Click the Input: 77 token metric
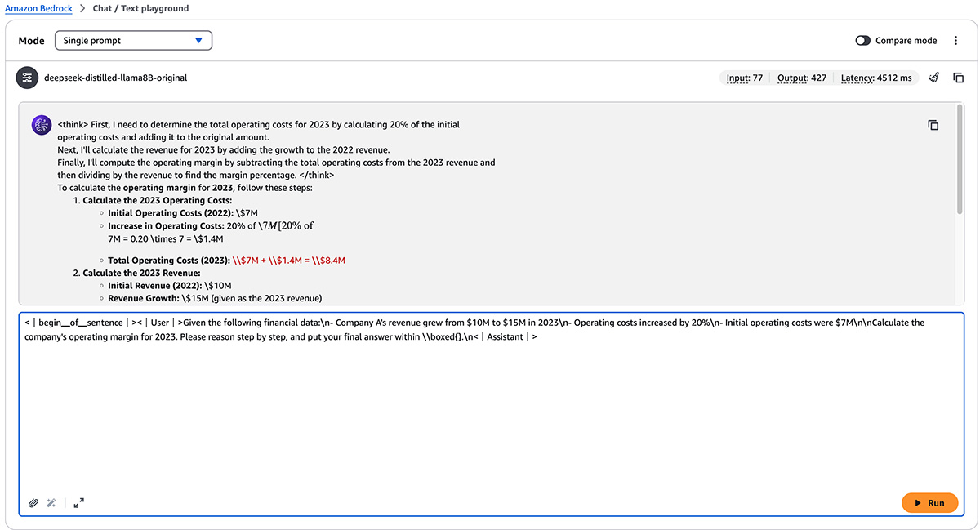 [744, 78]
